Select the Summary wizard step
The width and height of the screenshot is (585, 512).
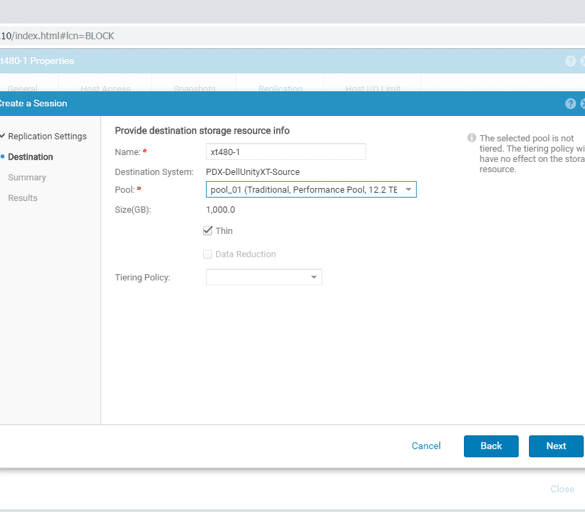pos(27,177)
